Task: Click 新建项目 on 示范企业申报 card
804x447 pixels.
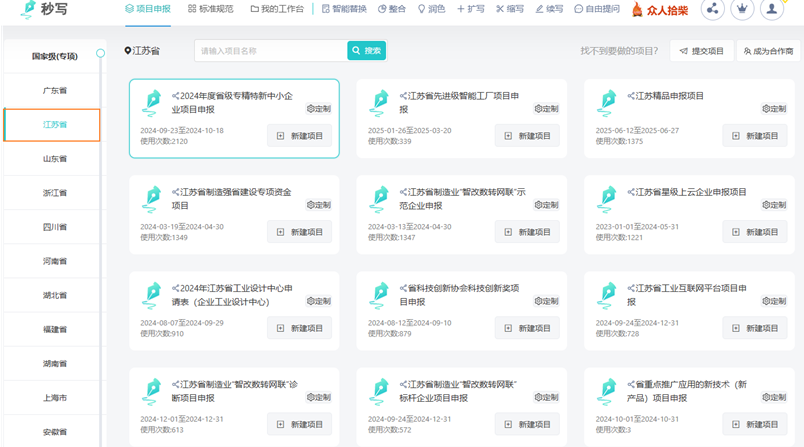Action: tap(527, 232)
